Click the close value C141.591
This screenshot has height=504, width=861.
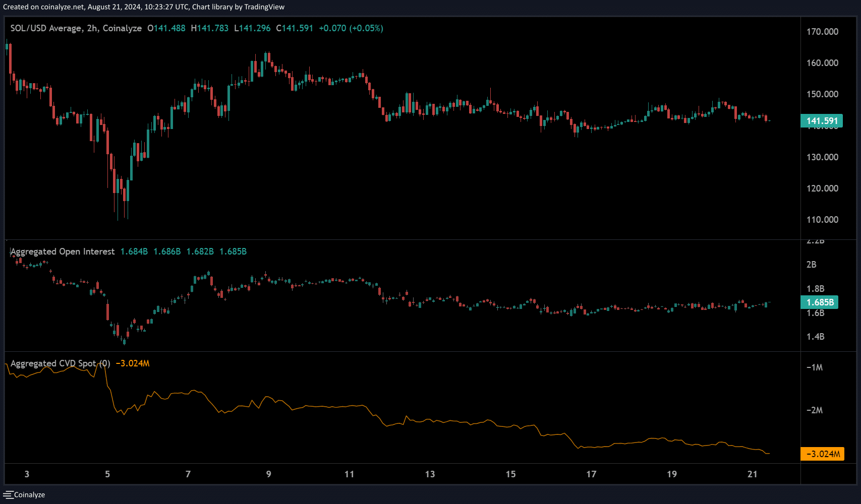pyautogui.click(x=295, y=28)
